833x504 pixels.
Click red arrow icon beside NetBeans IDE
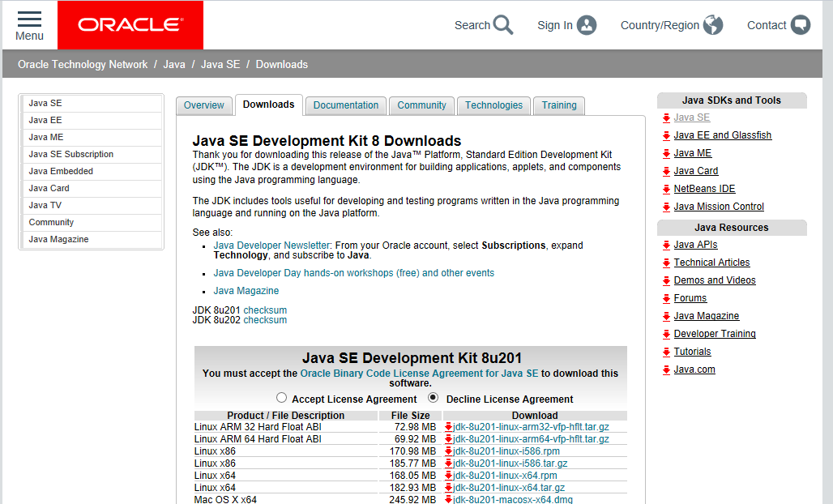pyautogui.click(x=666, y=190)
